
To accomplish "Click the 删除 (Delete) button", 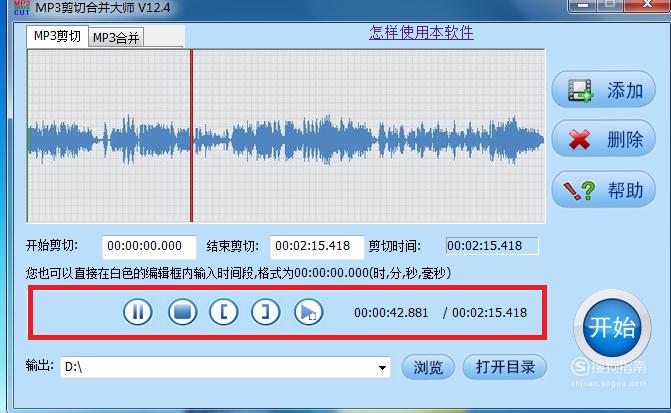I will [603, 139].
